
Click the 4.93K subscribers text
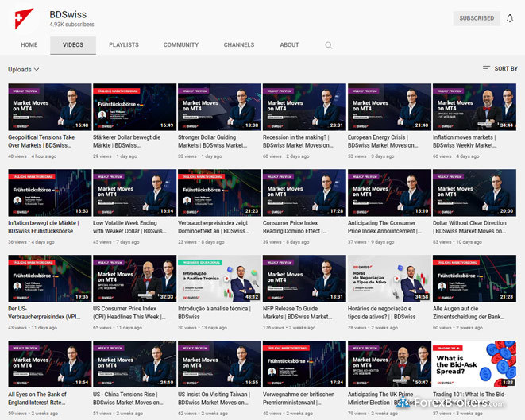coord(71,25)
